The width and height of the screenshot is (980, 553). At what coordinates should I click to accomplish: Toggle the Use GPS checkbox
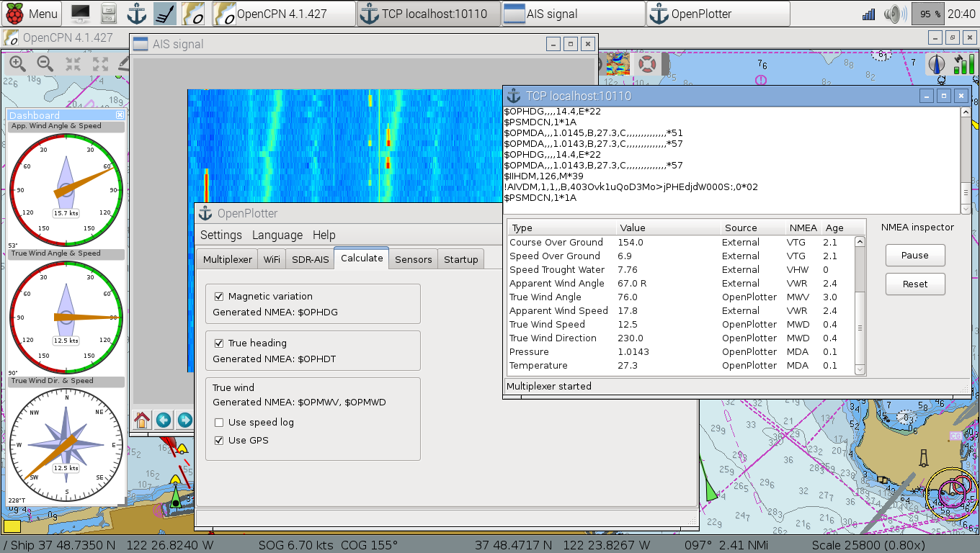point(219,440)
